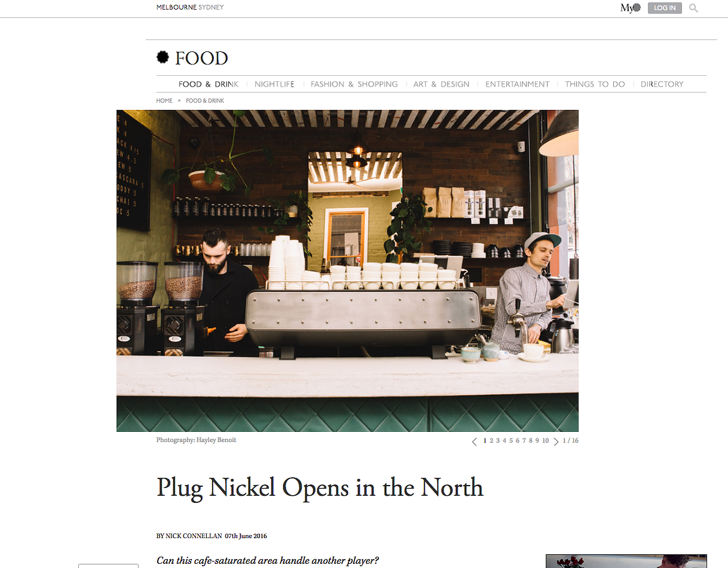Click the search magnifier icon
The height and width of the screenshot is (568, 728).
[x=693, y=8]
